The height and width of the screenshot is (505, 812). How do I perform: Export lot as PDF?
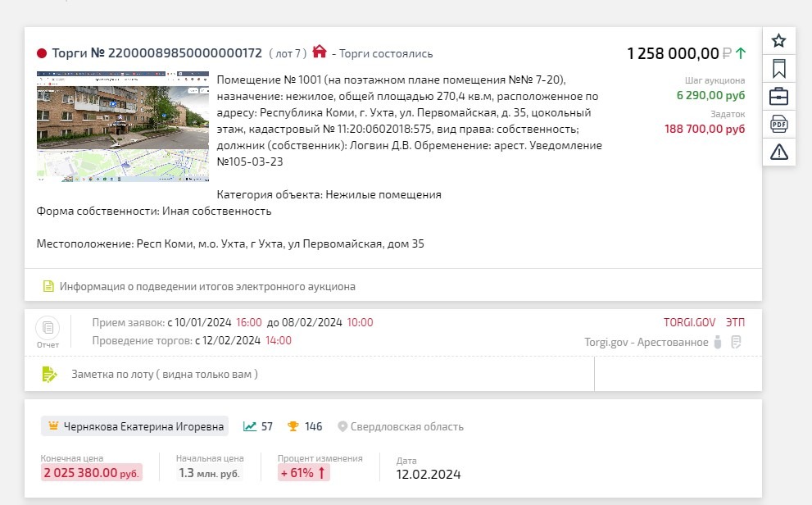[x=779, y=125]
